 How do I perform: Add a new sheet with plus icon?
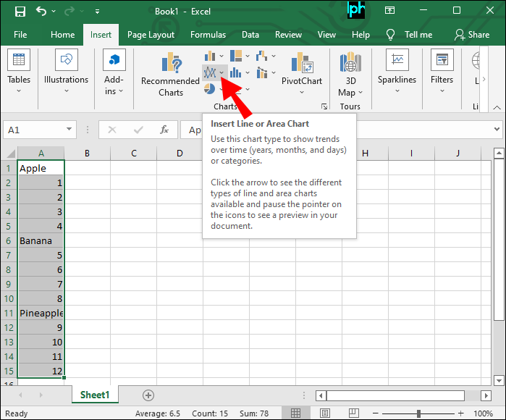(148, 395)
